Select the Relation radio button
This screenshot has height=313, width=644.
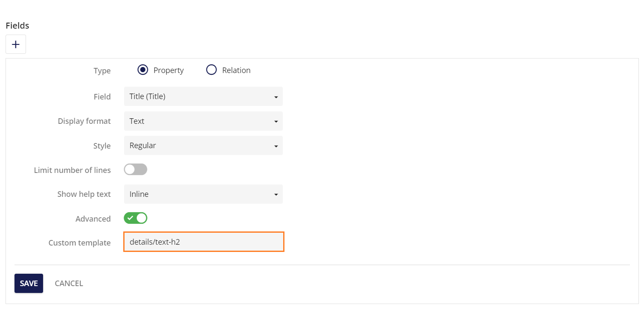coord(211,70)
